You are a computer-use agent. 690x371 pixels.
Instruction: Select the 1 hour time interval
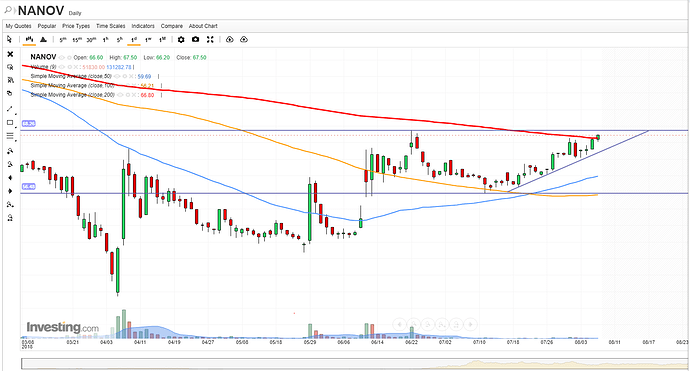pos(106,40)
